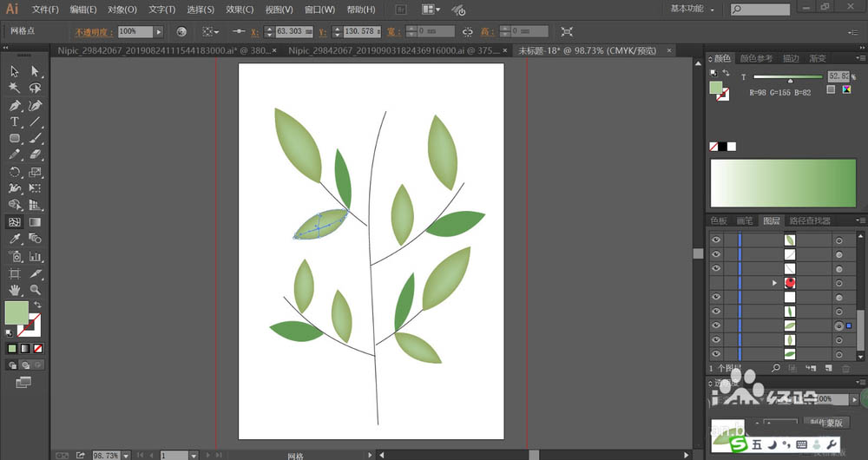Expand the red object group triangle in Layers
The image size is (868, 460).
point(774,283)
